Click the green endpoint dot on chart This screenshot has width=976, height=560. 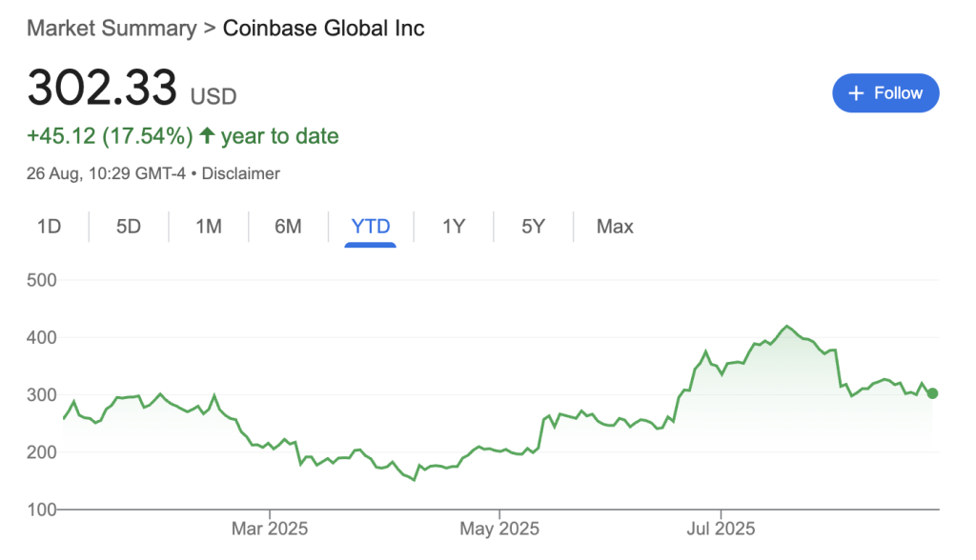click(932, 393)
